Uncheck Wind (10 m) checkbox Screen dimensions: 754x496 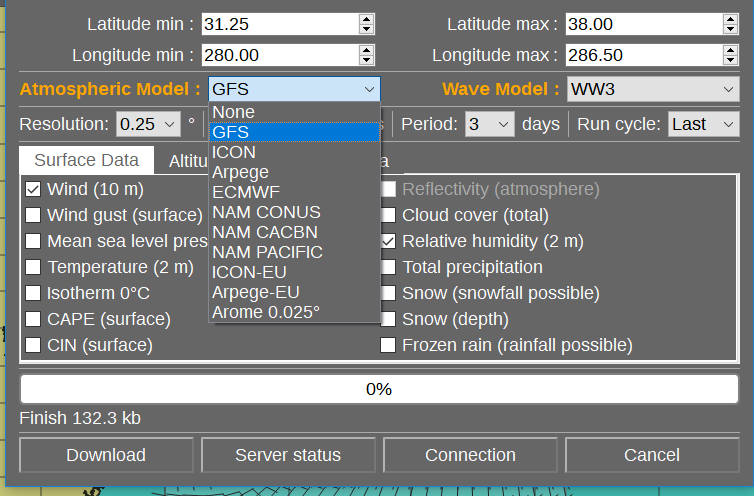pyautogui.click(x=33, y=189)
